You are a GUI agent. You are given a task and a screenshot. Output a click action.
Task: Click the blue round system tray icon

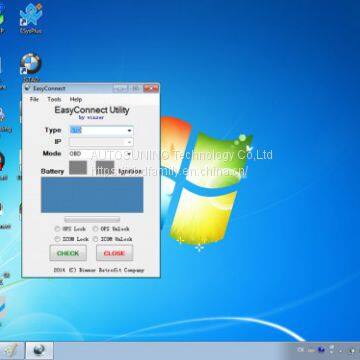(x=321, y=350)
